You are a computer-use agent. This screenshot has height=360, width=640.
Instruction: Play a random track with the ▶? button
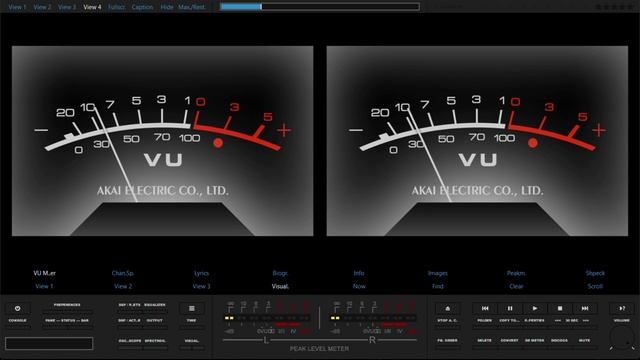(x=622, y=309)
